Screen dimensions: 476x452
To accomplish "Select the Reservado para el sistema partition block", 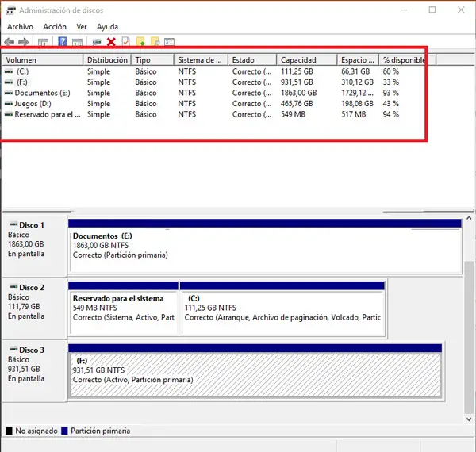I will 123,308.
